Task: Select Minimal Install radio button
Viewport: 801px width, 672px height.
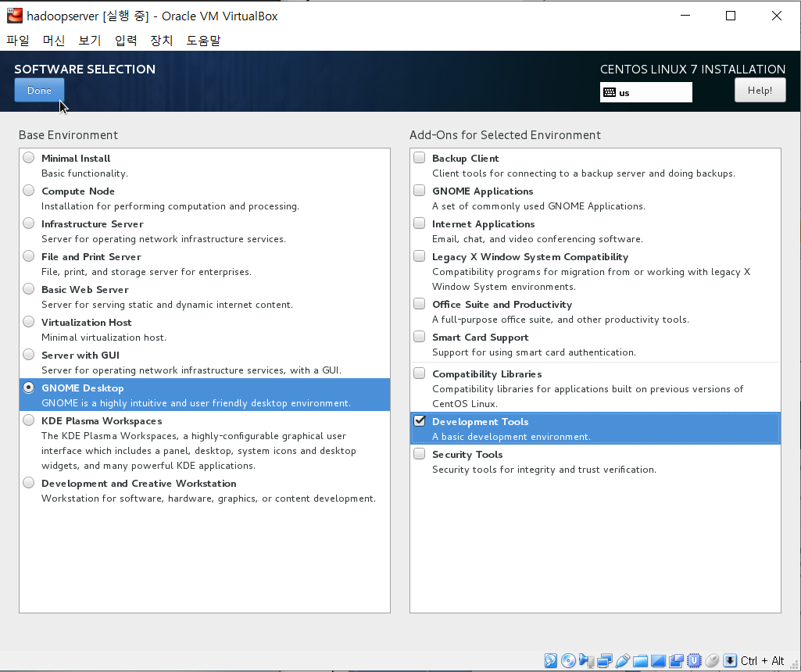Action: click(29, 158)
